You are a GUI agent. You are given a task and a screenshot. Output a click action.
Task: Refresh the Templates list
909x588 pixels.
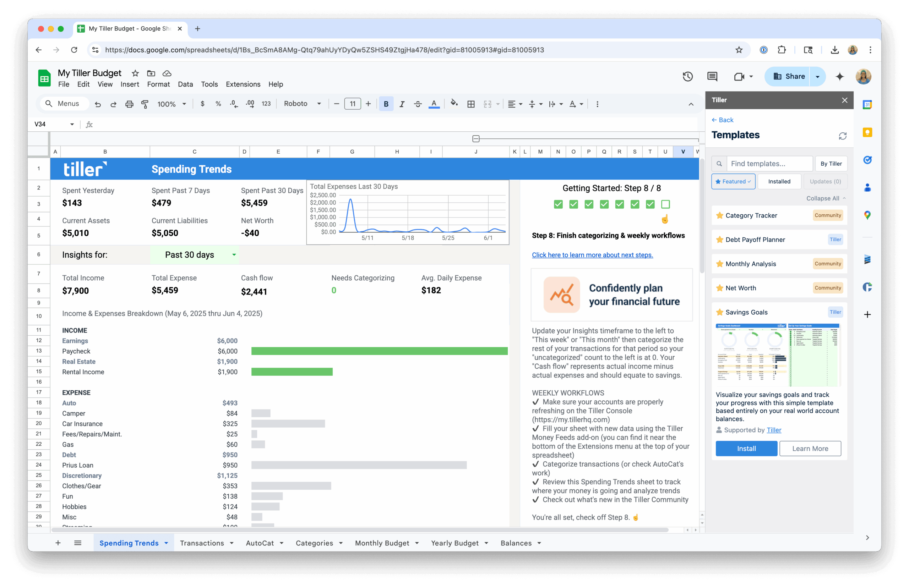[x=843, y=136]
